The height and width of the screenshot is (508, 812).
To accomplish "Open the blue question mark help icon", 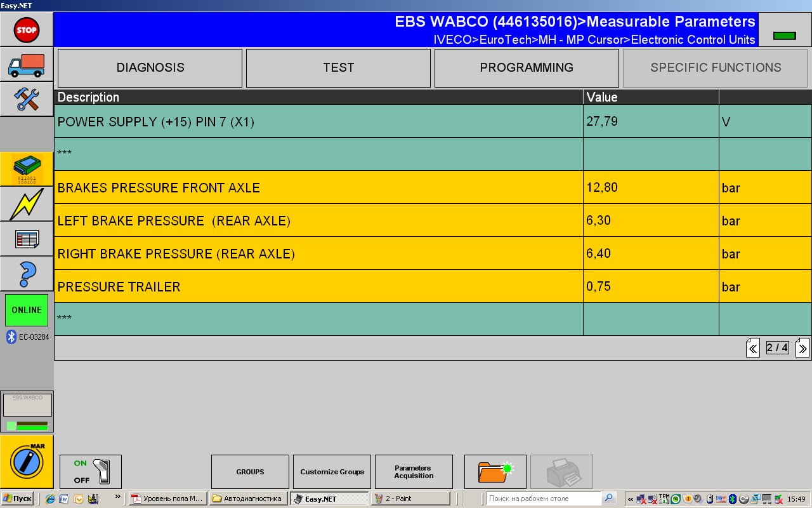I will point(27,274).
